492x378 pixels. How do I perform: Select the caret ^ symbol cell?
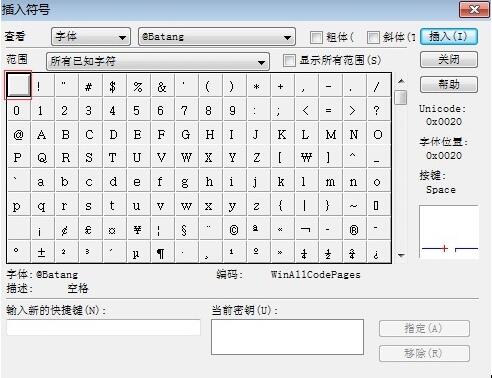pyautogui.click(x=354, y=157)
